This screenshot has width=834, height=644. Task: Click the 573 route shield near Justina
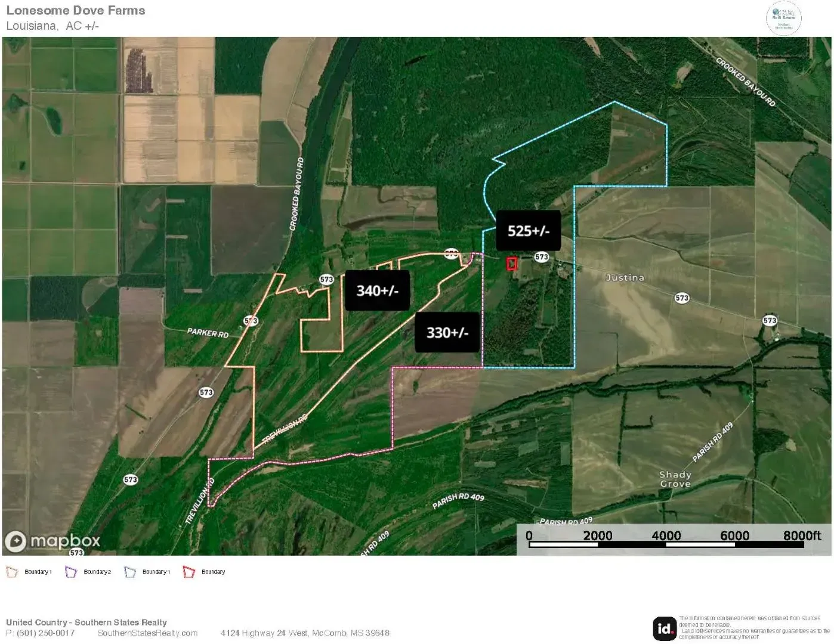tap(682, 298)
